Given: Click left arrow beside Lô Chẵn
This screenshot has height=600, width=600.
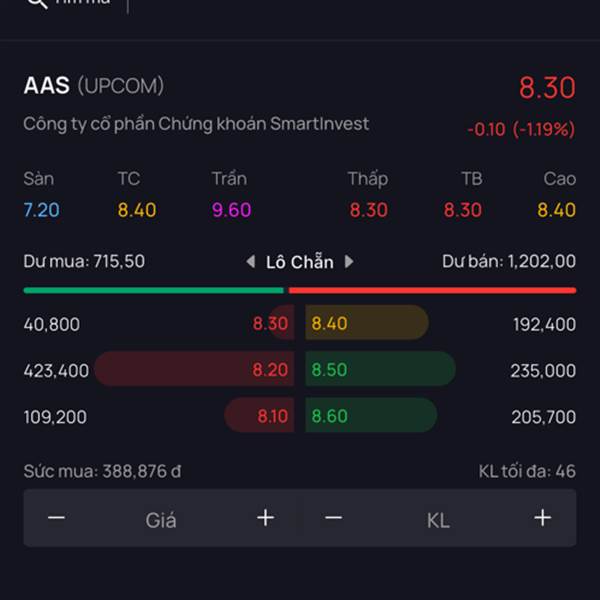Looking at the screenshot, I should click(251, 262).
